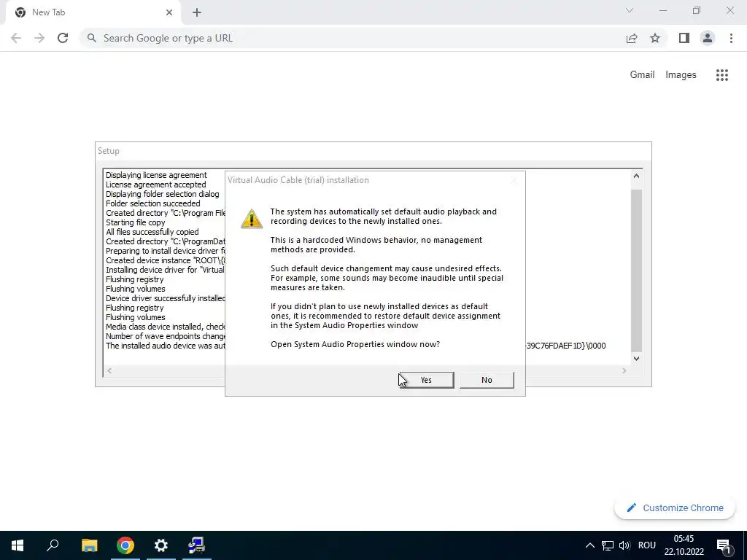Select 'Folder selection succeeded' log line

pos(153,203)
